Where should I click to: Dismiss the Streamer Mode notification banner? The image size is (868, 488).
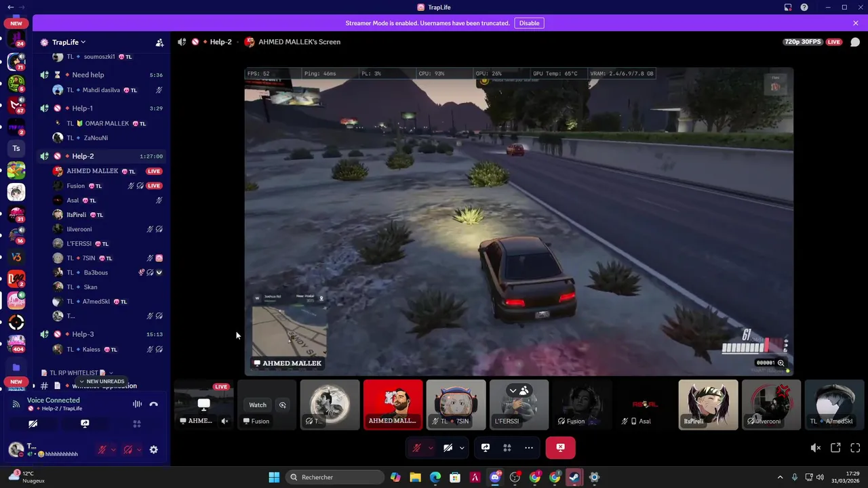(856, 23)
